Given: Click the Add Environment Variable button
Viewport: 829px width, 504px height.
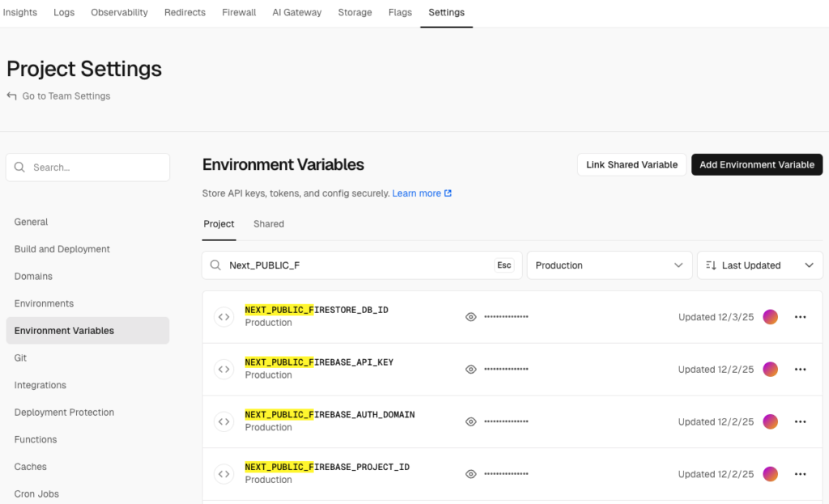Looking at the screenshot, I should tap(756, 165).
